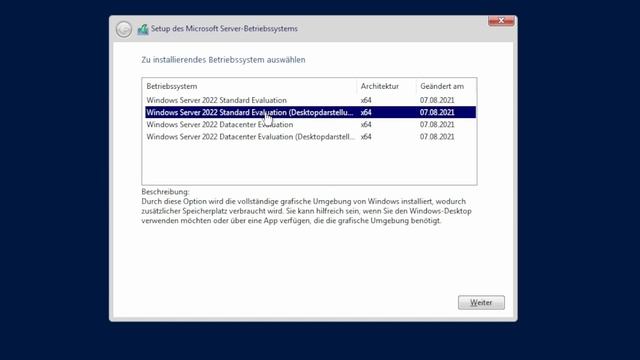Select Windows Server 2022 Standard Evaluation row
Viewport: 640px width, 360px height.
coord(310,100)
